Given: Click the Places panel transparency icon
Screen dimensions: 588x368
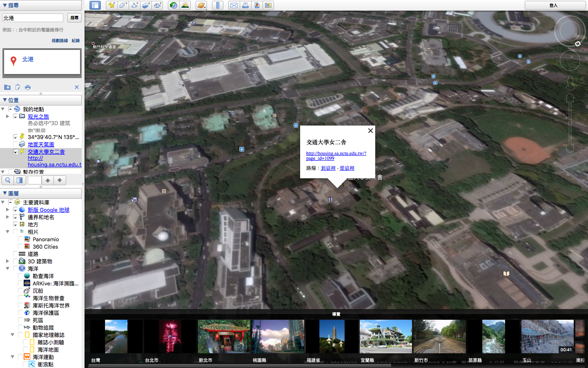Looking at the screenshot, I should click(19, 180).
